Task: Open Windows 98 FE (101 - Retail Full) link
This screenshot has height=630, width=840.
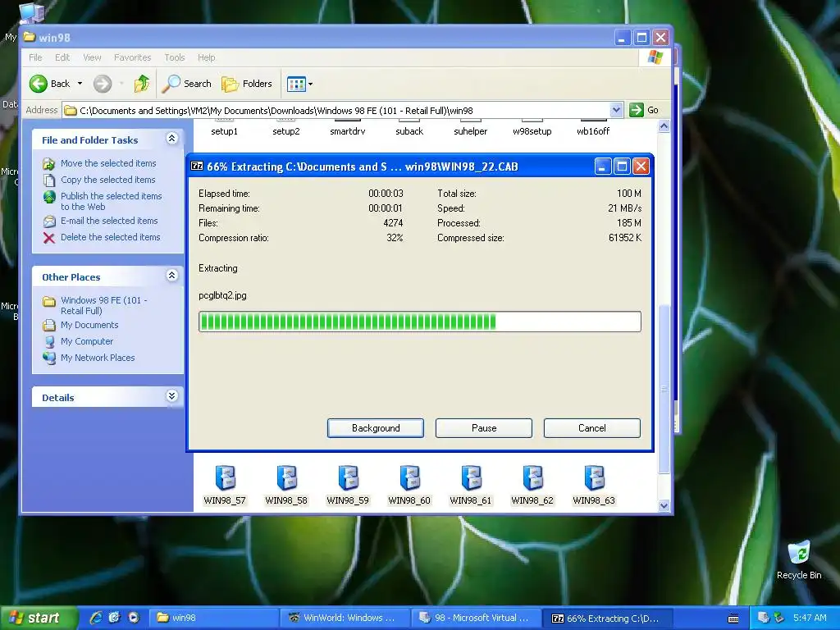Action: 103,305
